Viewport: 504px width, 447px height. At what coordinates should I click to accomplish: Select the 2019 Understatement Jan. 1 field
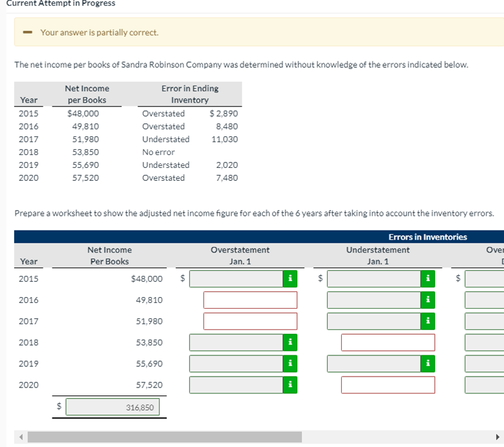(x=374, y=364)
